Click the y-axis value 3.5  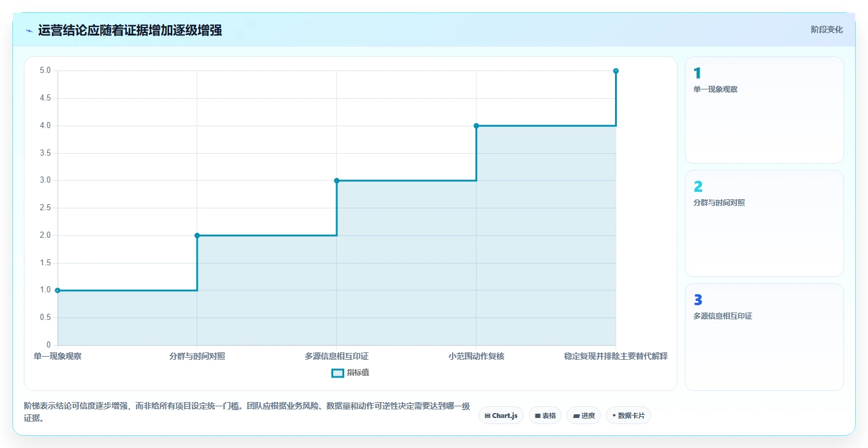(45, 153)
